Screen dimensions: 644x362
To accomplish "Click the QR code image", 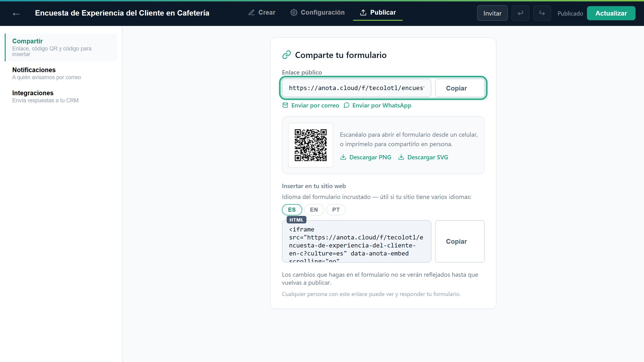I will (x=310, y=145).
